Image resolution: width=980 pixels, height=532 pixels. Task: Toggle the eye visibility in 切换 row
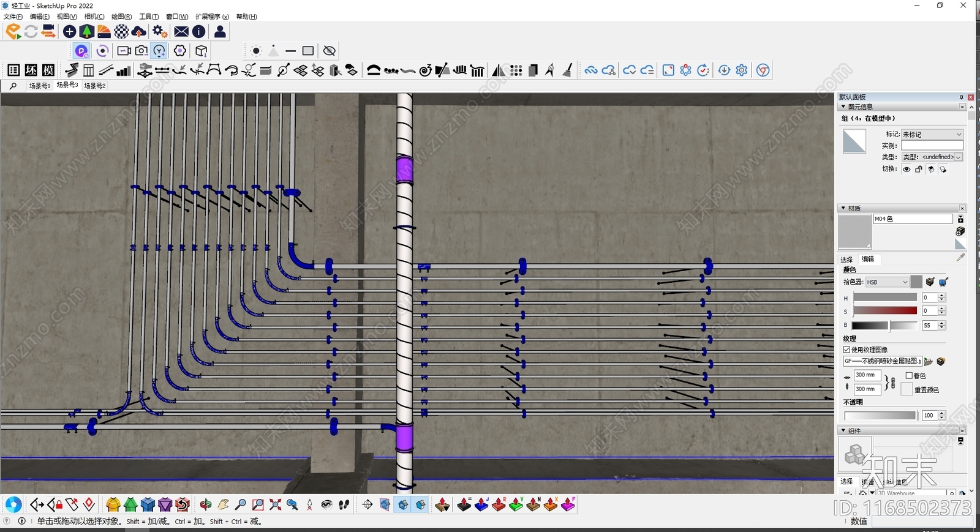click(907, 170)
